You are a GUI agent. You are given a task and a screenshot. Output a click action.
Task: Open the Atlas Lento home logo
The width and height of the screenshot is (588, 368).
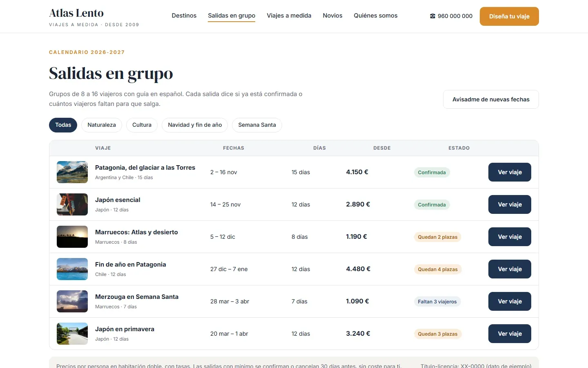click(x=94, y=18)
